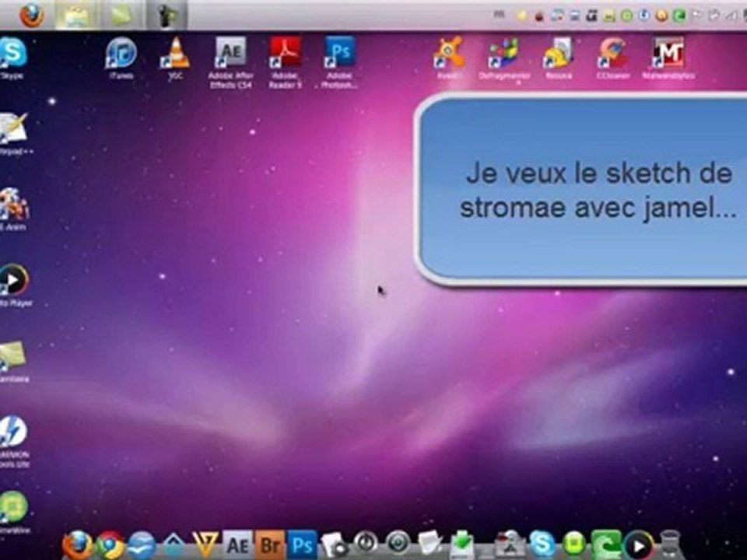The height and width of the screenshot is (560, 747).
Task: Click the third top taskbar button, the green note
Action: 120,15
